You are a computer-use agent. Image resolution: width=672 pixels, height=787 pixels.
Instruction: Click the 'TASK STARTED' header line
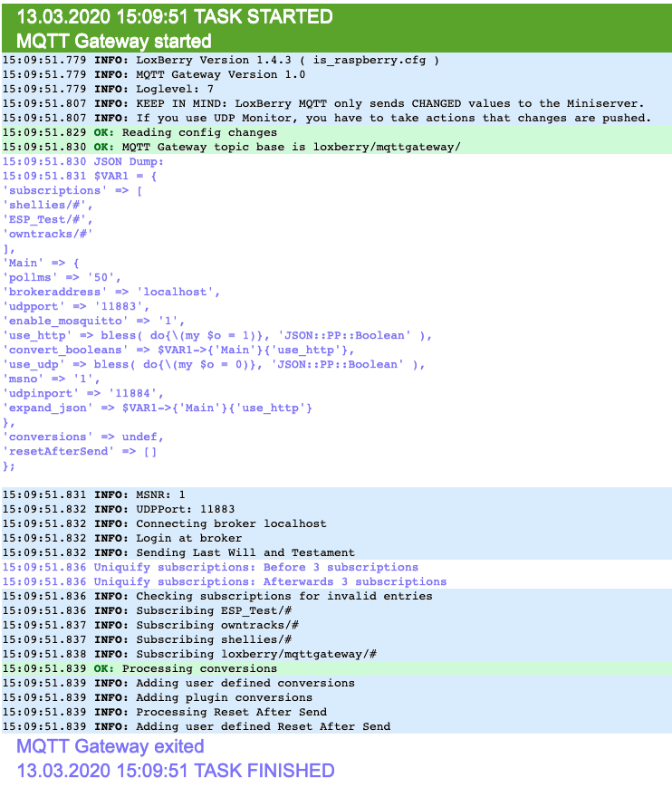coord(175,16)
